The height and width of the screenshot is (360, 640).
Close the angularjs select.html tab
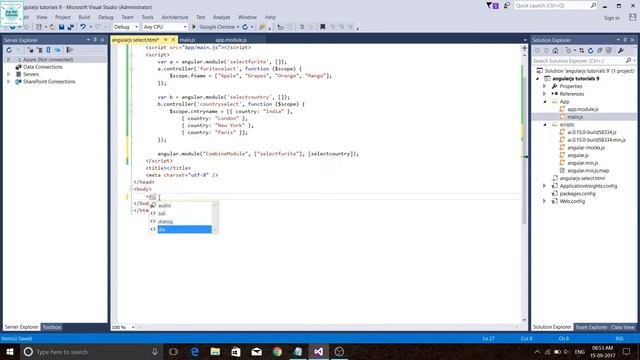coord(173,40)
